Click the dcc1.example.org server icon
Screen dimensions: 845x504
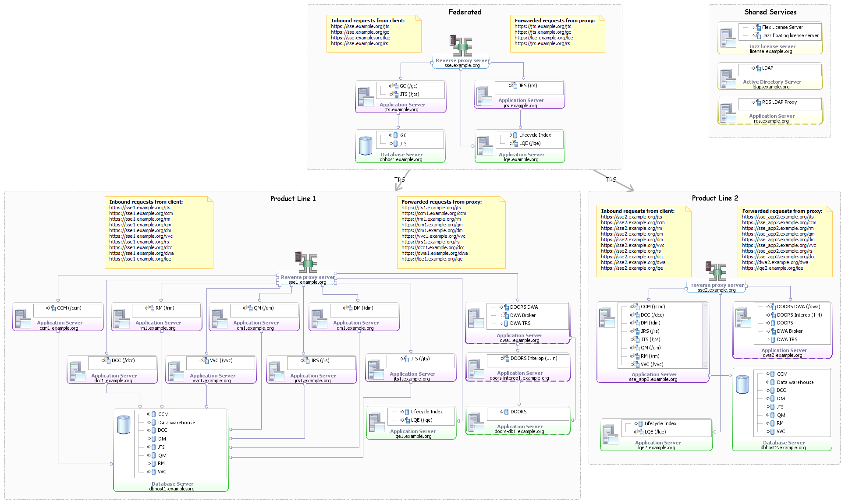pyautogui.click(x=78, y=372)
